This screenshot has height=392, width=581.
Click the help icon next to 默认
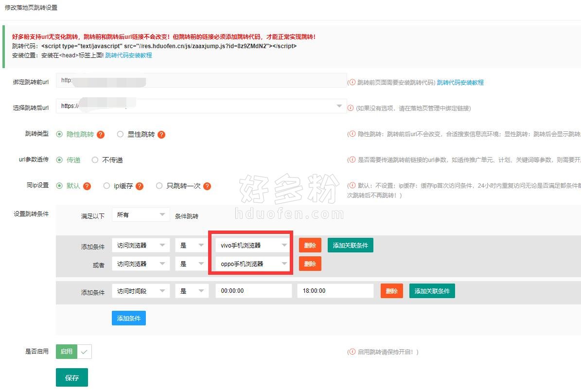click(87, 186)
